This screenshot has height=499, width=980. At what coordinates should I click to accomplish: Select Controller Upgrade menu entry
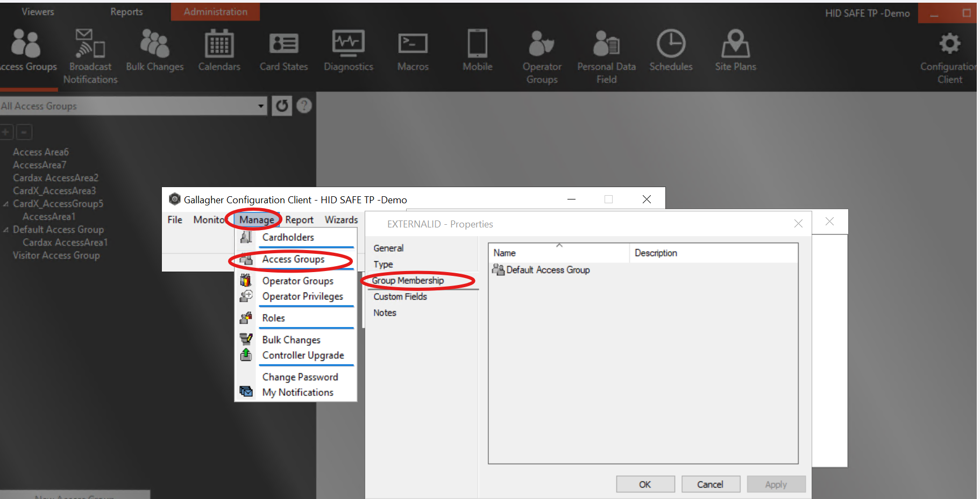coord(296,355)
